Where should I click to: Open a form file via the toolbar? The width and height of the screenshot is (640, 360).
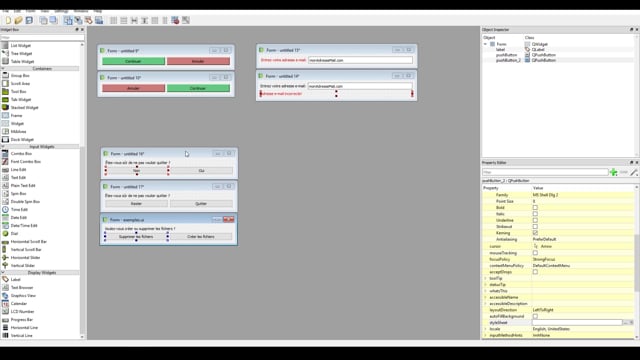tap(18, 20)
